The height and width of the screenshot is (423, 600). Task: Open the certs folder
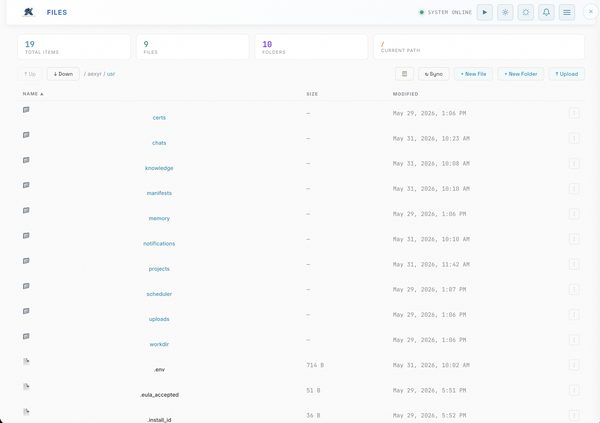159,118
